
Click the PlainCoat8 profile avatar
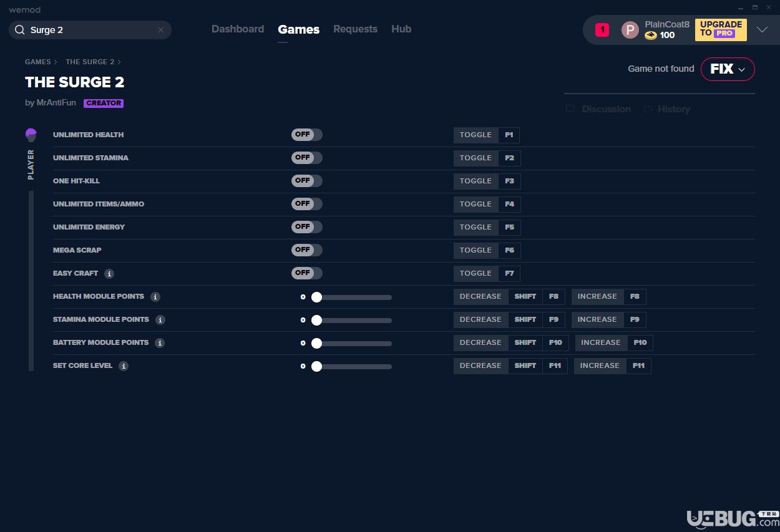(x=630, y=30)
